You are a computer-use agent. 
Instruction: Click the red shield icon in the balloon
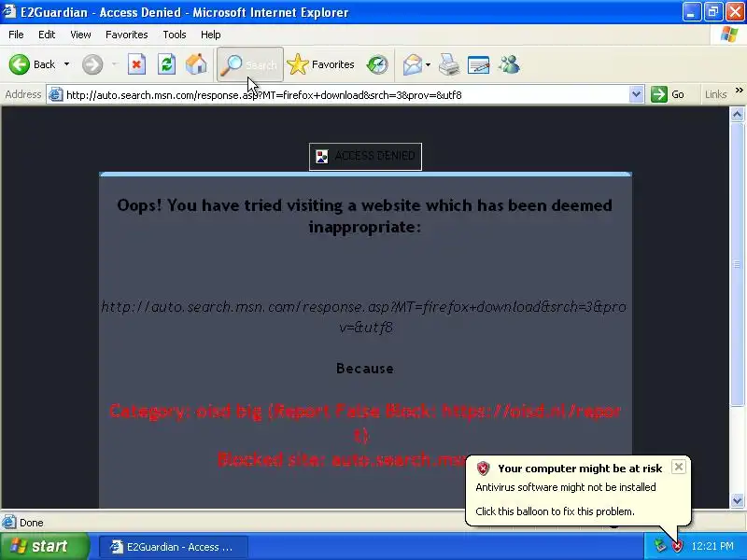483,469
